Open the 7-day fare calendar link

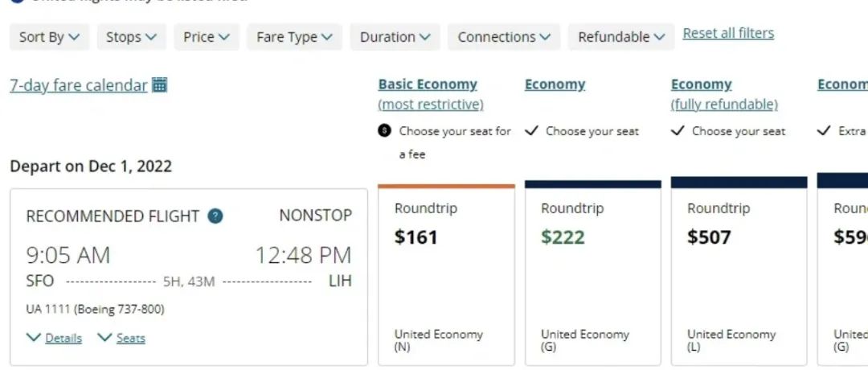click(79, 85)
